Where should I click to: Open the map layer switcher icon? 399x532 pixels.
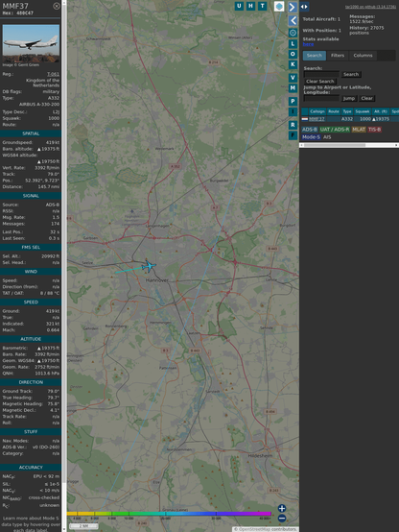click(279, 6)
